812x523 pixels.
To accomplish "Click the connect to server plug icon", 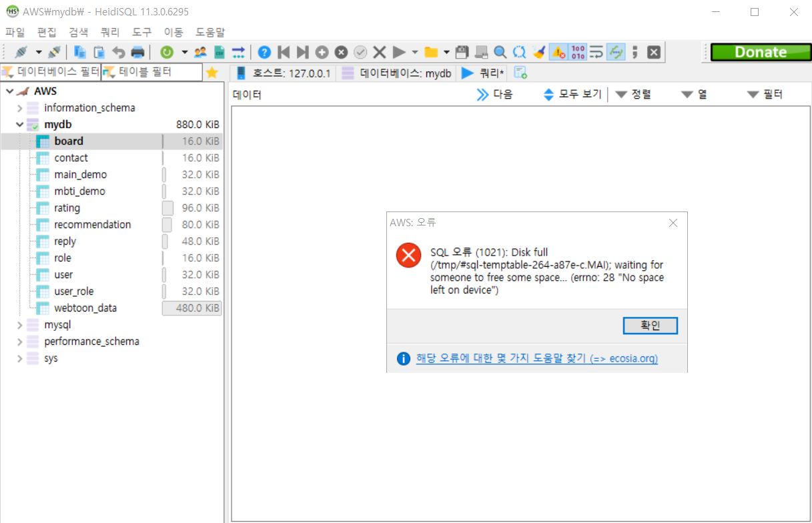I will (21, 52).
